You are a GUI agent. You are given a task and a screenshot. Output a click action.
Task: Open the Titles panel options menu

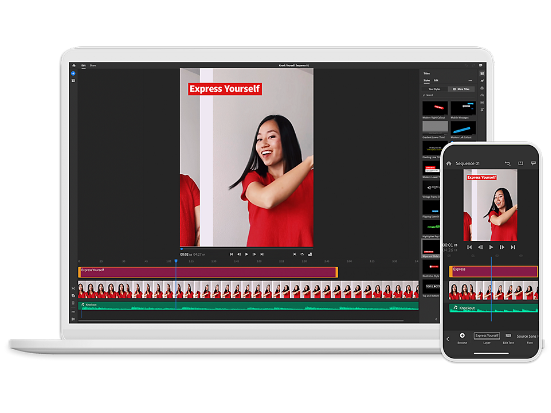tap(471, 80)
